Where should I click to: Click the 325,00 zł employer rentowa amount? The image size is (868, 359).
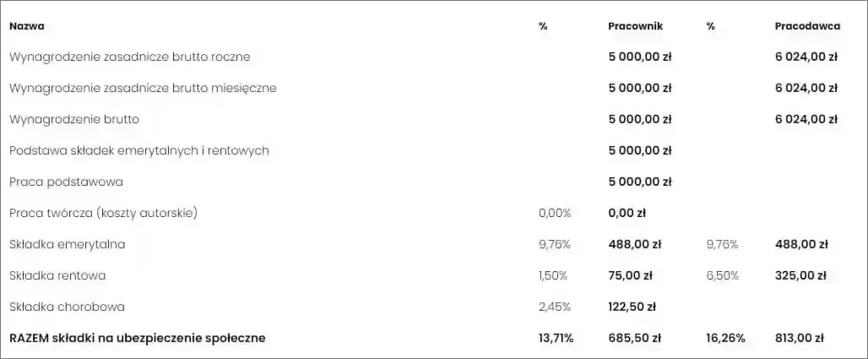[801, 275]
